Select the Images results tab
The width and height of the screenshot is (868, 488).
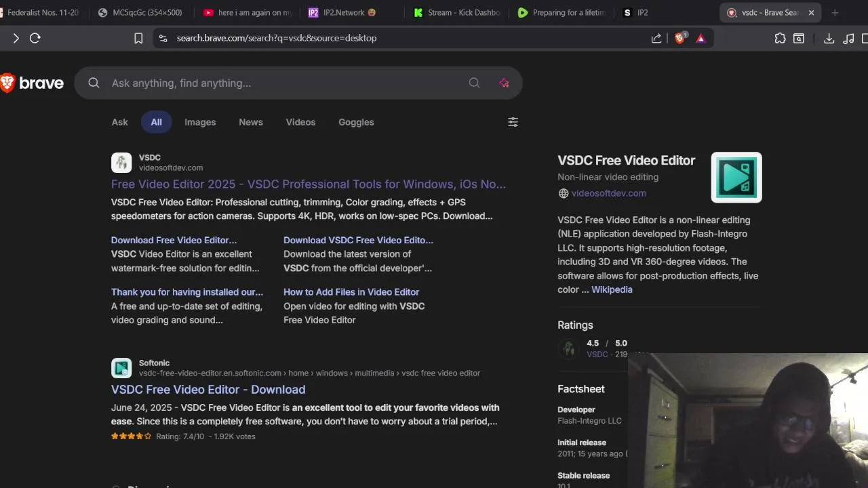point(200,122)
